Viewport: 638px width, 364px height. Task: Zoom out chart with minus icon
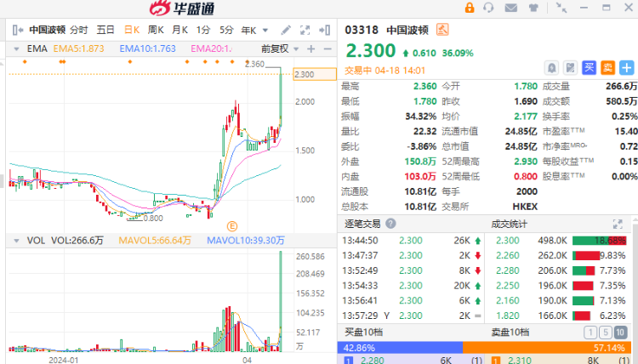[x=328, y=48]
